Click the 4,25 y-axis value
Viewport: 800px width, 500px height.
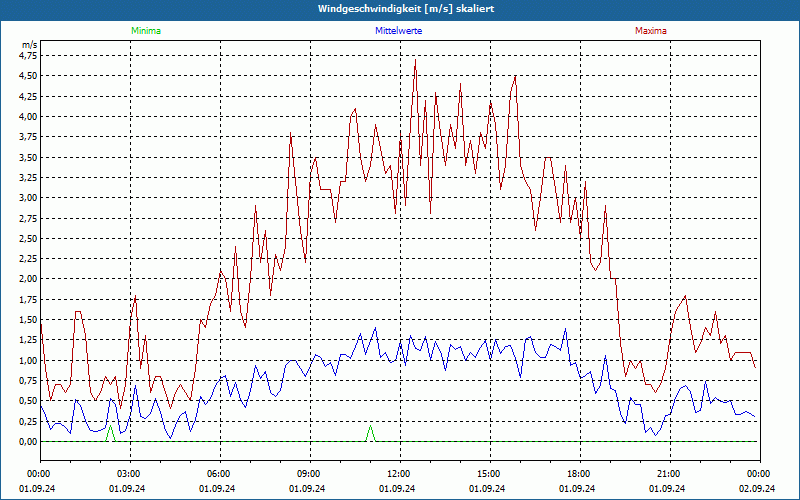pos(28,96)
